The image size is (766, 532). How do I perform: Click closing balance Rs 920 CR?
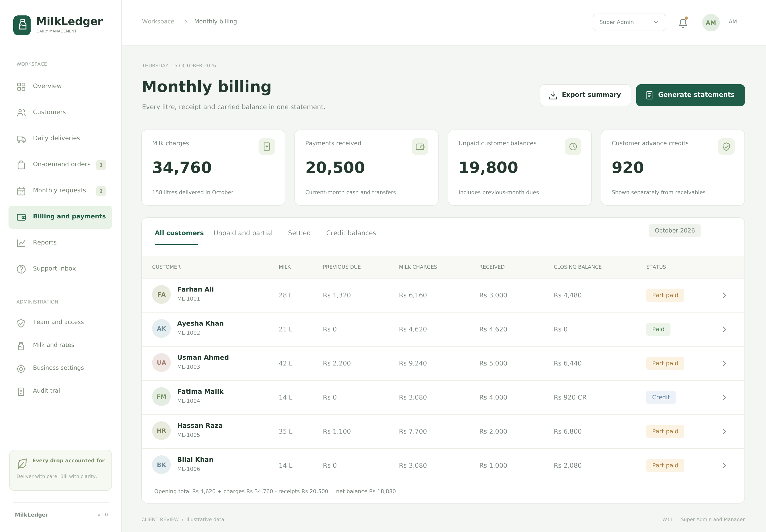(570, 397)
